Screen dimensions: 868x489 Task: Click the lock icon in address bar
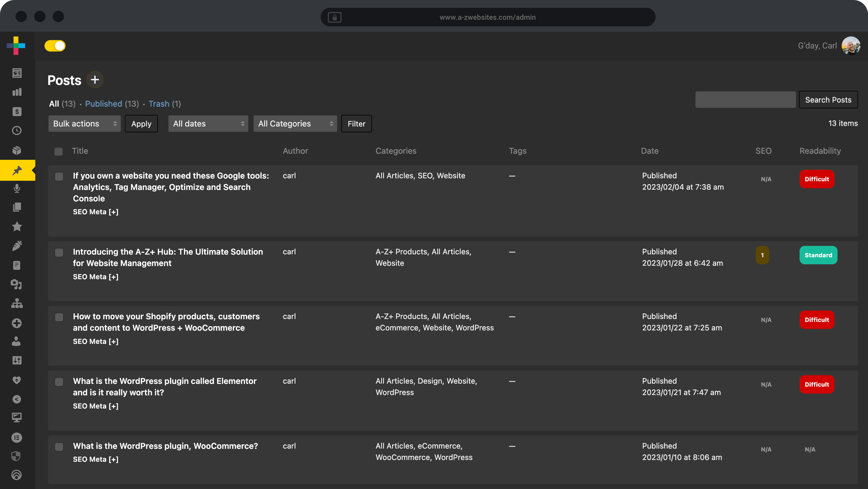pyautogui.click(x=335, y=17)
